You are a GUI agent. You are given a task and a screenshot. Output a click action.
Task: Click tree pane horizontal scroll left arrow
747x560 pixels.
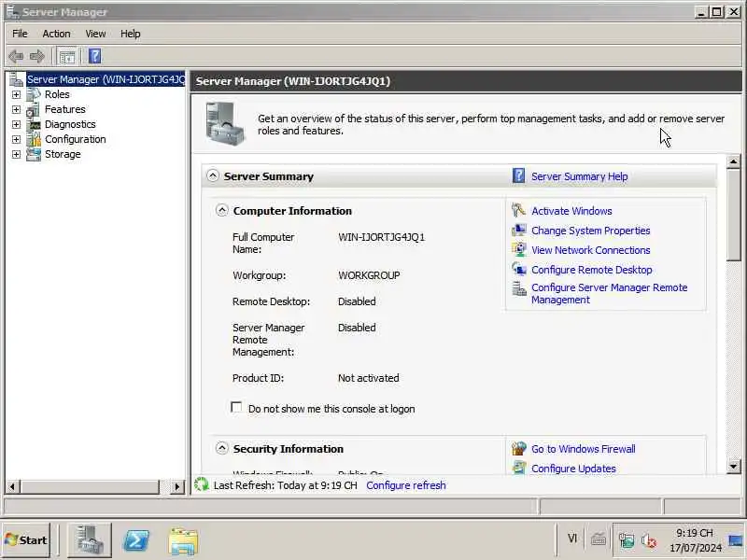click(x=12, y=486)
